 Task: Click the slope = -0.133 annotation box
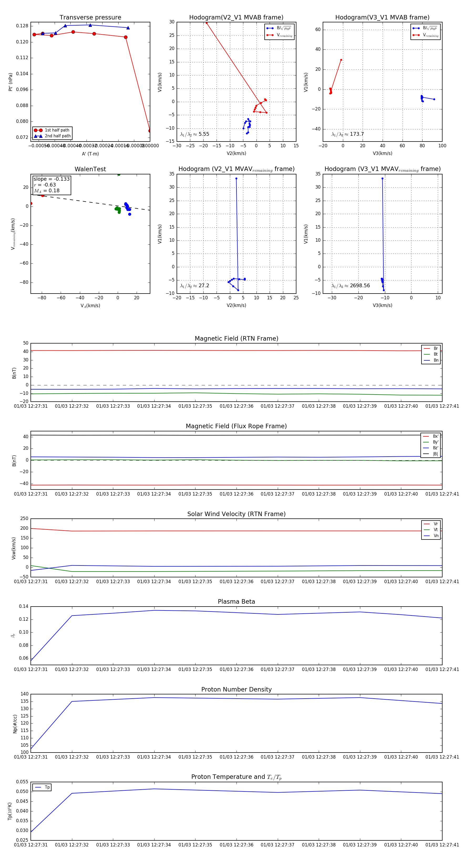tap(52, 185)
